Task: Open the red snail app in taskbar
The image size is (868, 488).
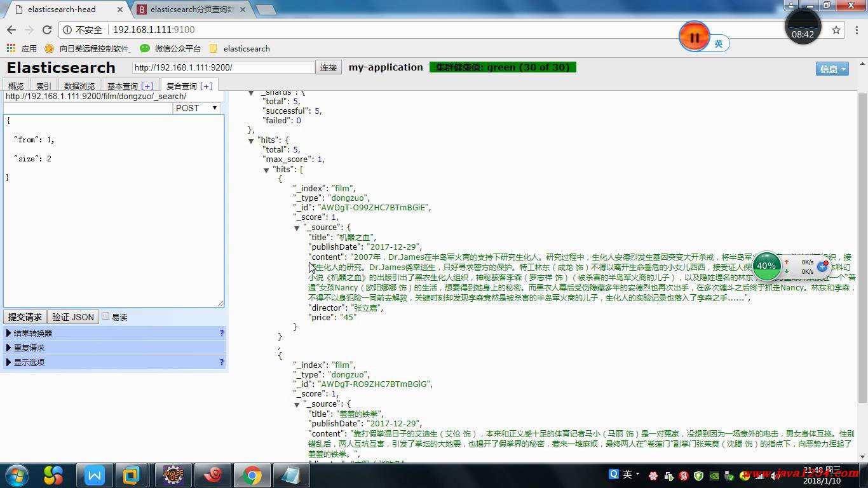Action: click(x=212, y=475)
